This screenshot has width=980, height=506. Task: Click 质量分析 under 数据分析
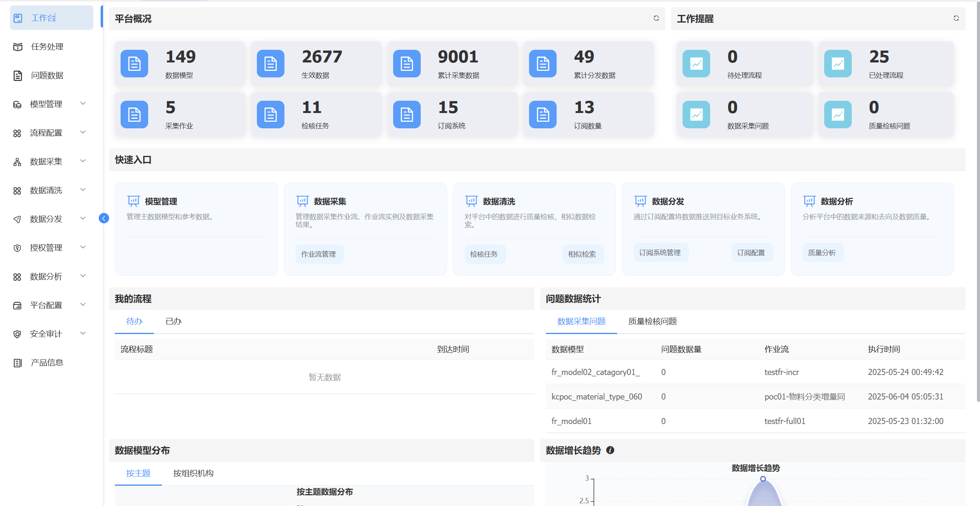pos(822,253)
